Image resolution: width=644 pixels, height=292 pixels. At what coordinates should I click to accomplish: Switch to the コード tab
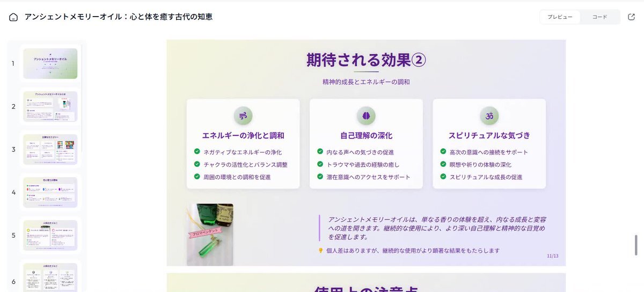pos(599,17)
